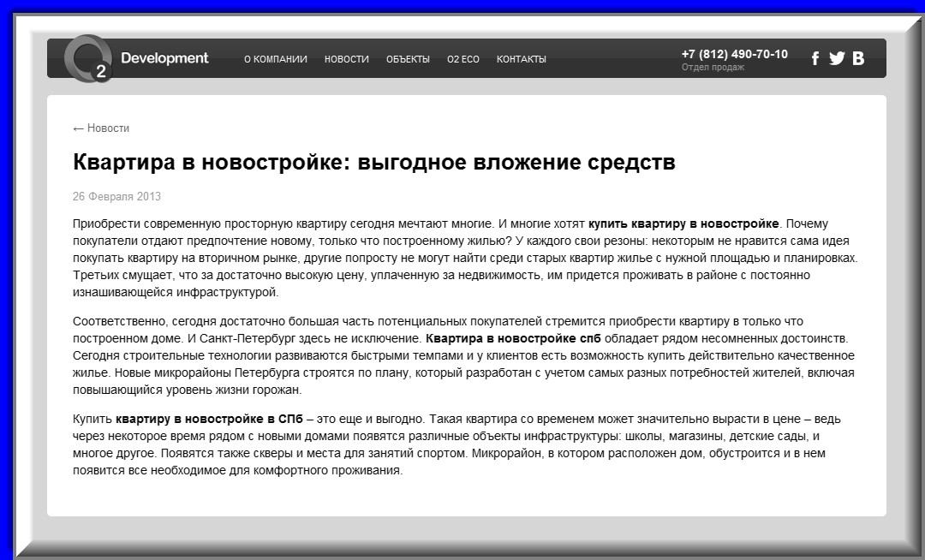Click the ← Новости back link

[x=101, y=128]
